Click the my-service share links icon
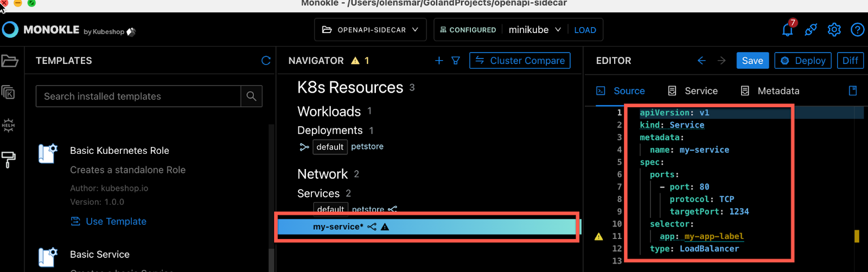Screen dimensions: 868x272 pos(372,226)
